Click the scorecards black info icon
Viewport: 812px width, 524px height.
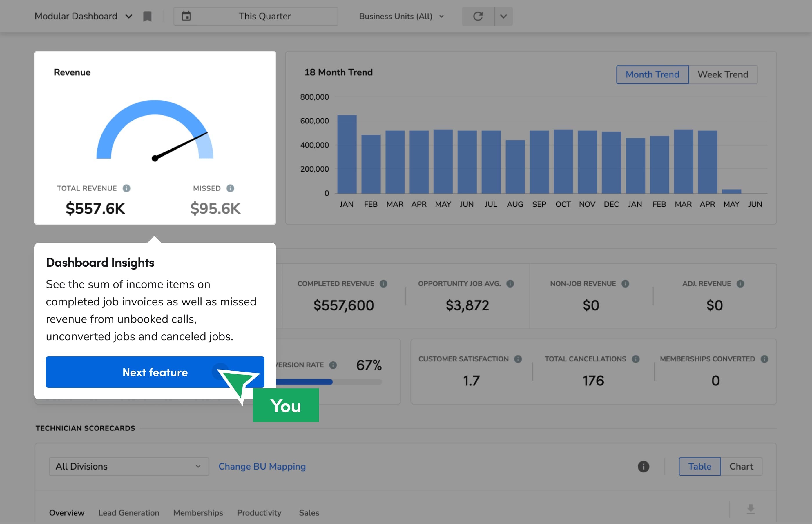[643, 466]
